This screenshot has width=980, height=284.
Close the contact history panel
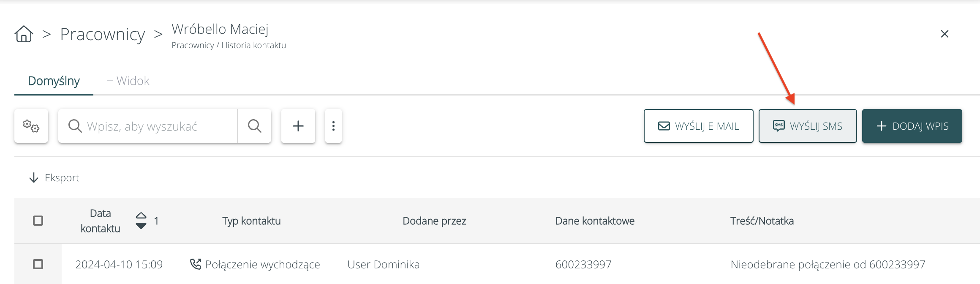pyautogui.click(x=945, y=34)
